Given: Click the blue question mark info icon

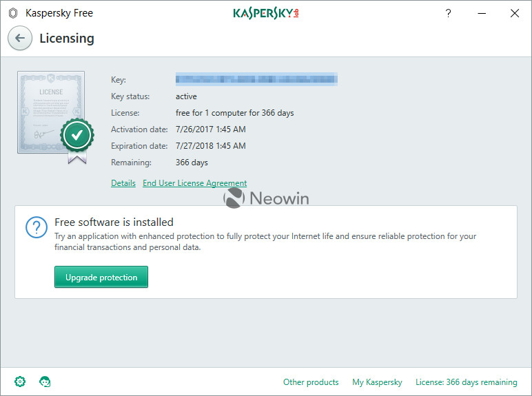Looking at the screenshot, I should (37, 227).
